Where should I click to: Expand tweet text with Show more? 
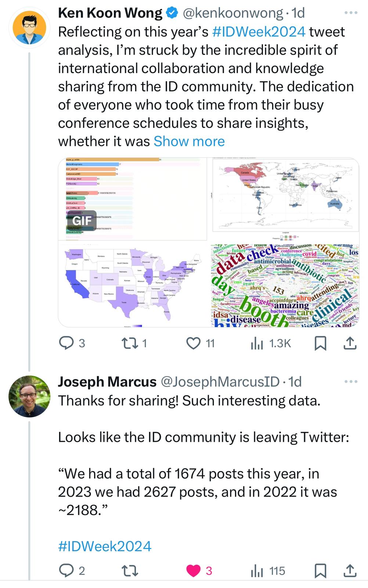click(x=189, y=141)
